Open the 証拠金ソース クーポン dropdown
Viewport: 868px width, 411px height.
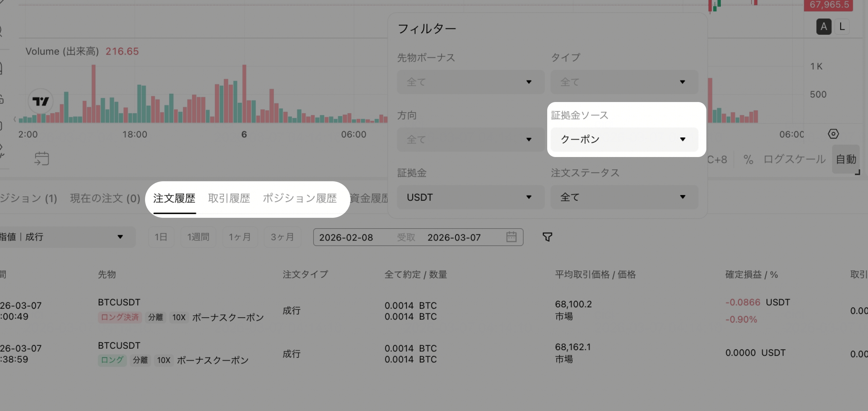click(x=624, y=139)
